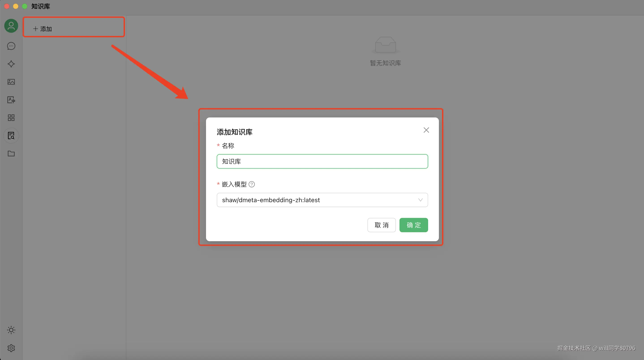
Task: Click the user avatar icon
Action: click(x=11, y=26)
